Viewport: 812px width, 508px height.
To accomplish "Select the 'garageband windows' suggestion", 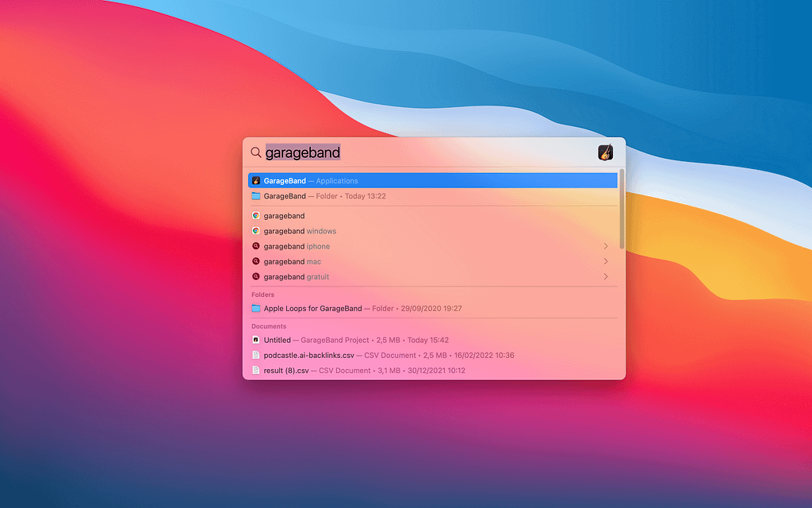I will 433,231.
